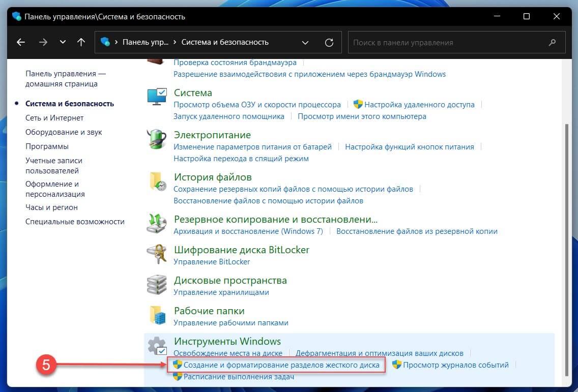Open 'Освобождение места на диске' link

[x=228, y=353]
